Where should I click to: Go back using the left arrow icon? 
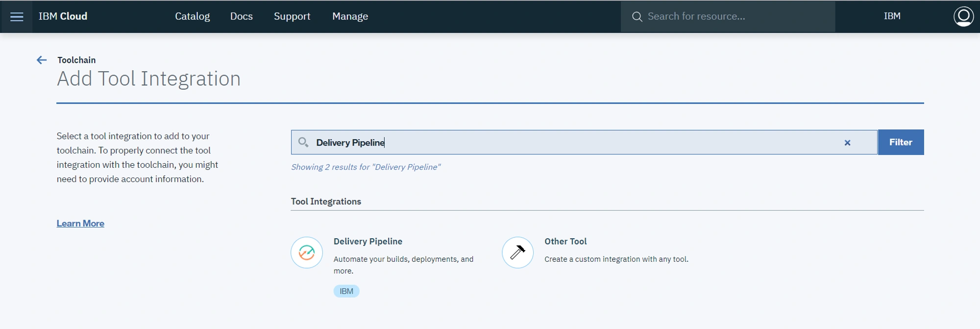click(x=42, y=60)
